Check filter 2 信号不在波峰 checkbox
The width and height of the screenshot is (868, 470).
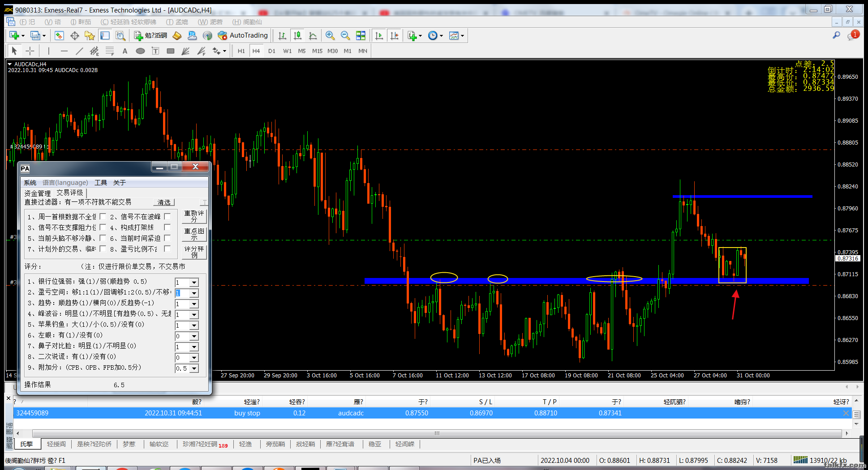point(167,216)
